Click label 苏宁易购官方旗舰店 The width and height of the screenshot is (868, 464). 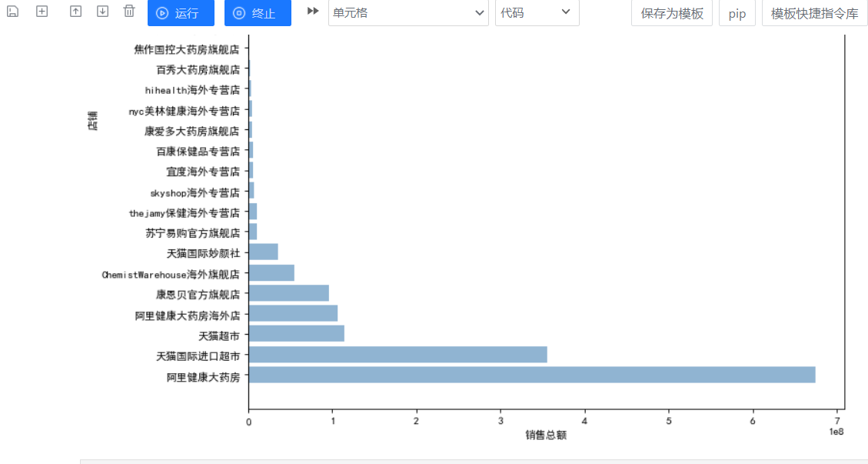pos(193,233)
